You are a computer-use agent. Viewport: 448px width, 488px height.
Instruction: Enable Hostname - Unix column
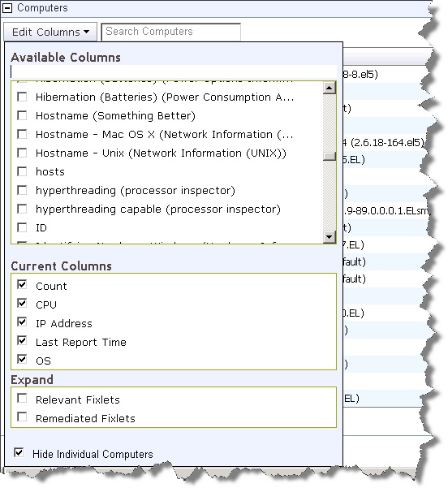click(x=22, y=153)
